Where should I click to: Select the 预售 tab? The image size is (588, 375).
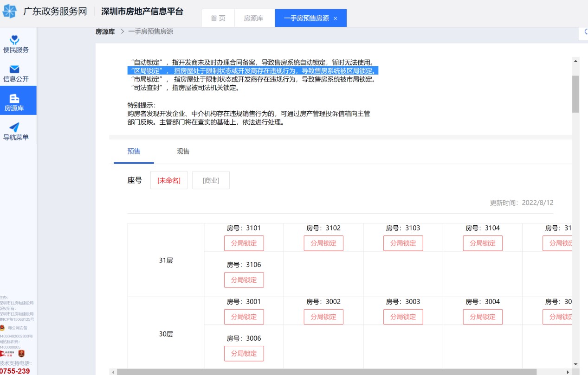[x=134, y=152]
